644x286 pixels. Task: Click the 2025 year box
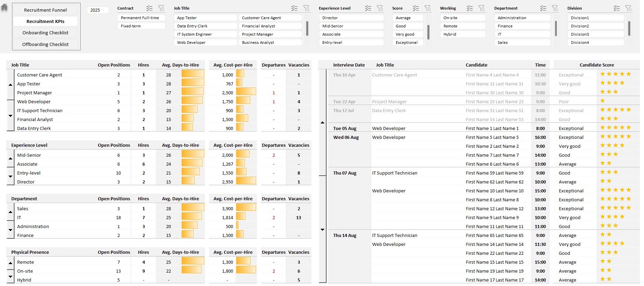97,10
